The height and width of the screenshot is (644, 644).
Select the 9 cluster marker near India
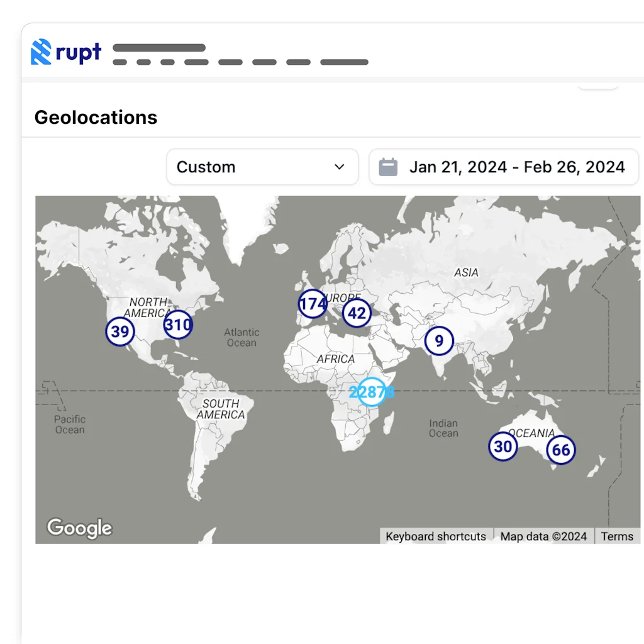(439, 341)
